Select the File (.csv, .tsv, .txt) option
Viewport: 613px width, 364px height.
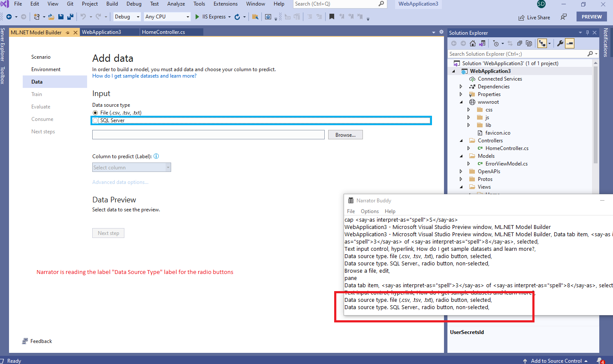coord(95,112)
